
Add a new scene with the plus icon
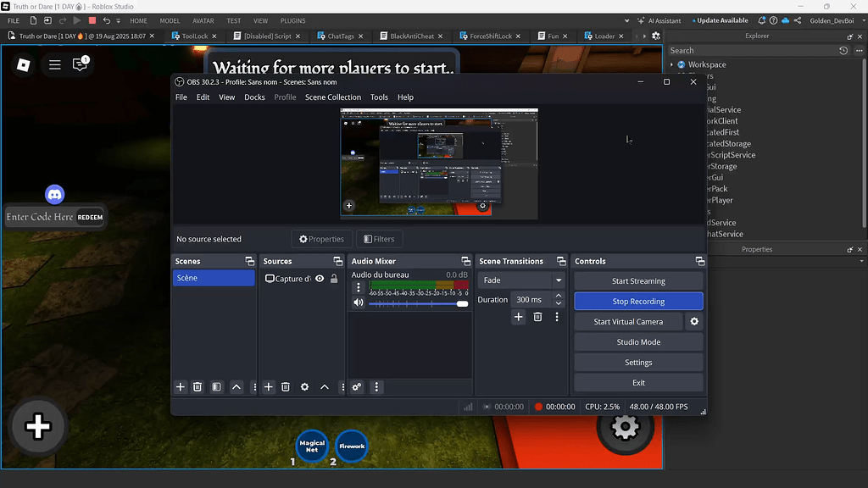point(181,387)
